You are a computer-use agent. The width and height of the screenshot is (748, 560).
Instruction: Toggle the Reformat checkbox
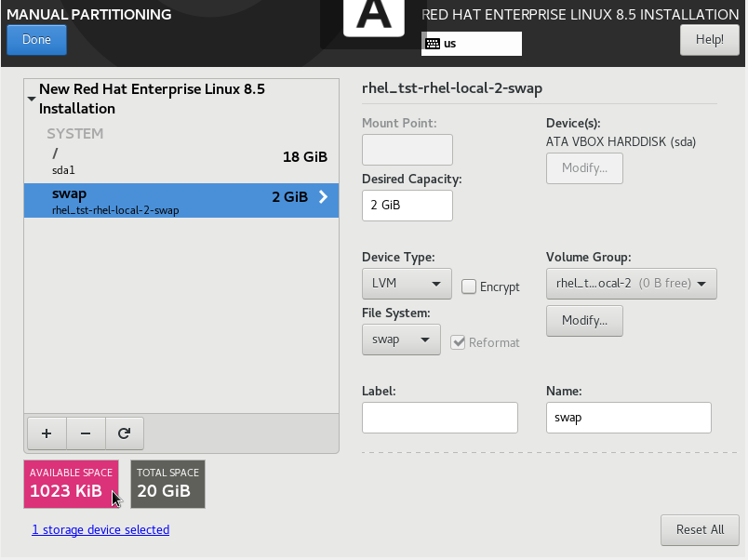(x=458, y=342)
